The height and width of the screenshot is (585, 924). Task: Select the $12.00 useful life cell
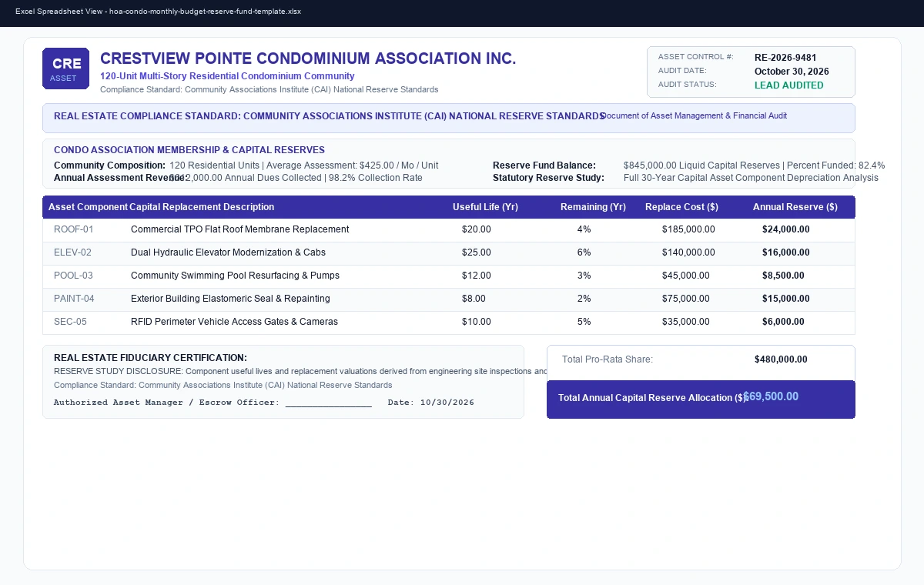tap(477, 276)
